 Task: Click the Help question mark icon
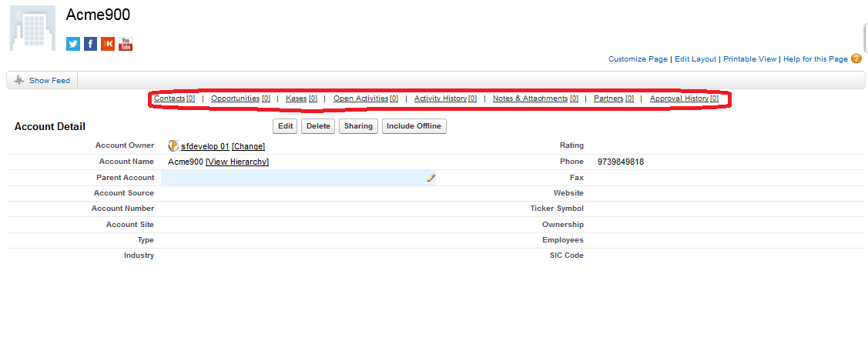pos(856,58)
